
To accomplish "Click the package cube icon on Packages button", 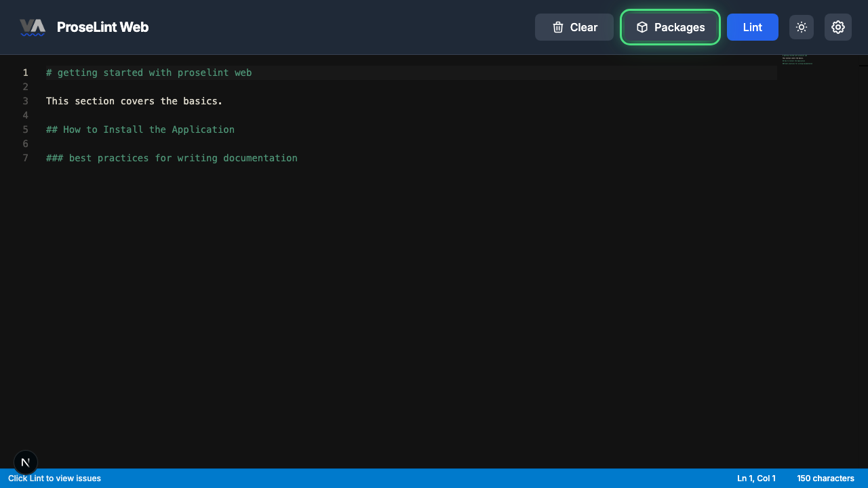I will click(642, 27).
